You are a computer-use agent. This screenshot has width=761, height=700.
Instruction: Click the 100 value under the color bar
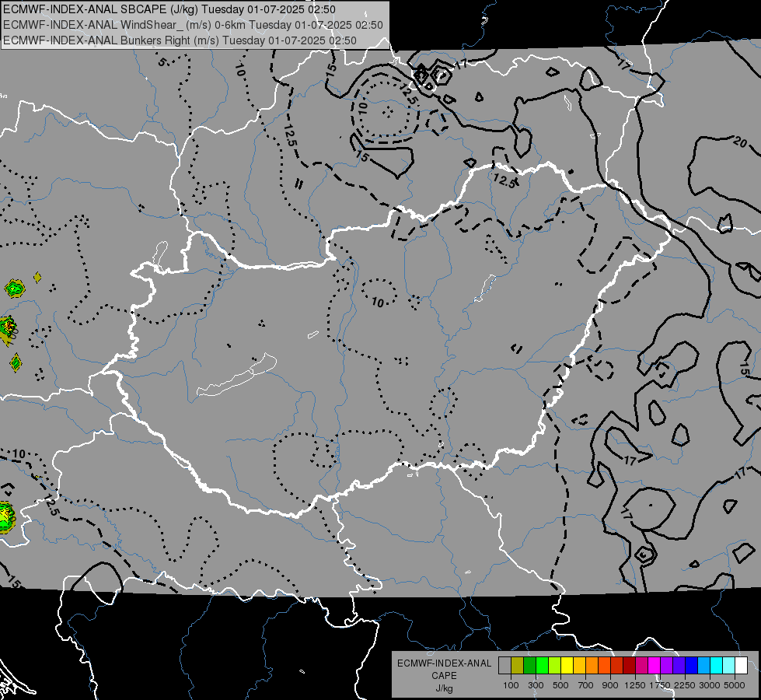point(511,685)
